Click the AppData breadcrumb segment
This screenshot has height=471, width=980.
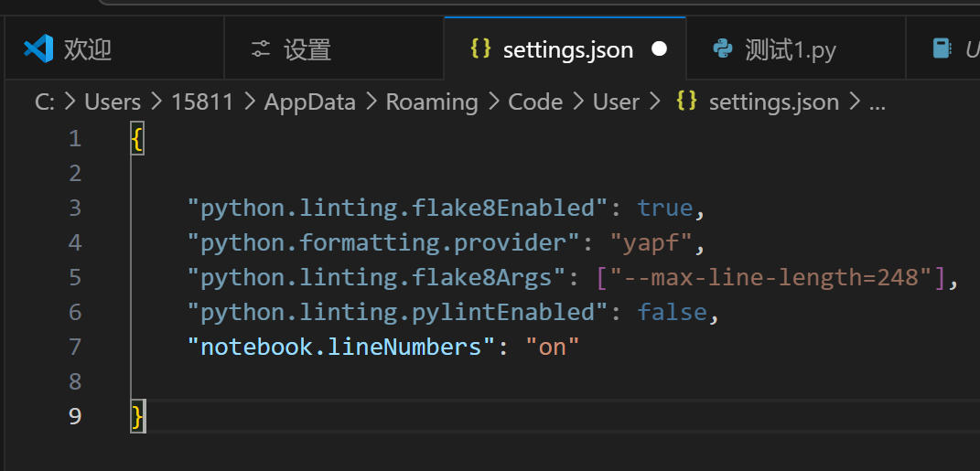pyautogui.click(x=310, y=102)
